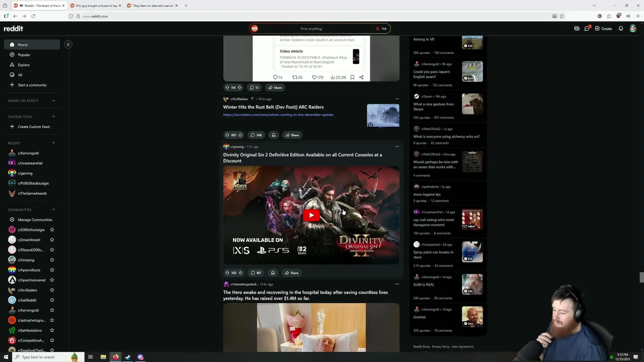Open the Steam icon in Windows taskbar

pyautogui.click(x=128, y=357)
